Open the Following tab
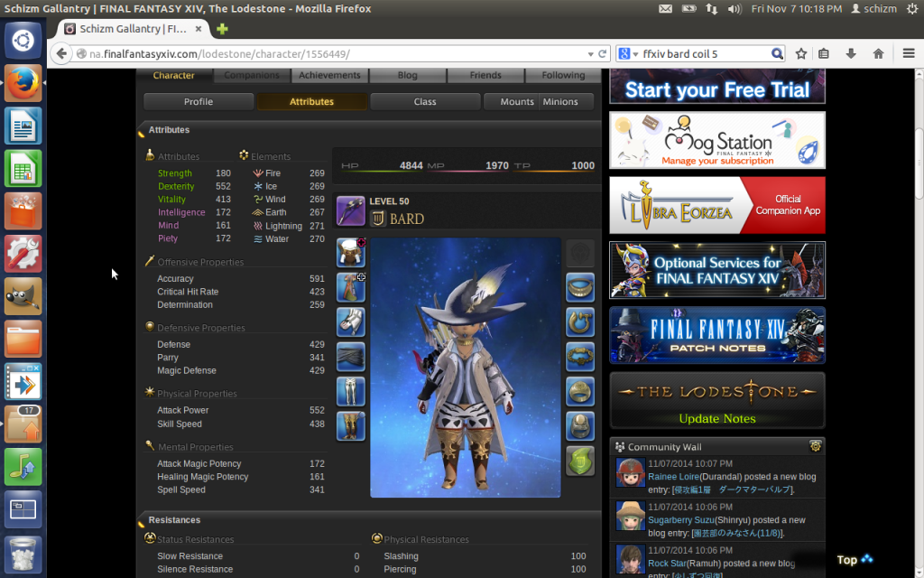The image size is (924, 578). [x=563, y=75]
